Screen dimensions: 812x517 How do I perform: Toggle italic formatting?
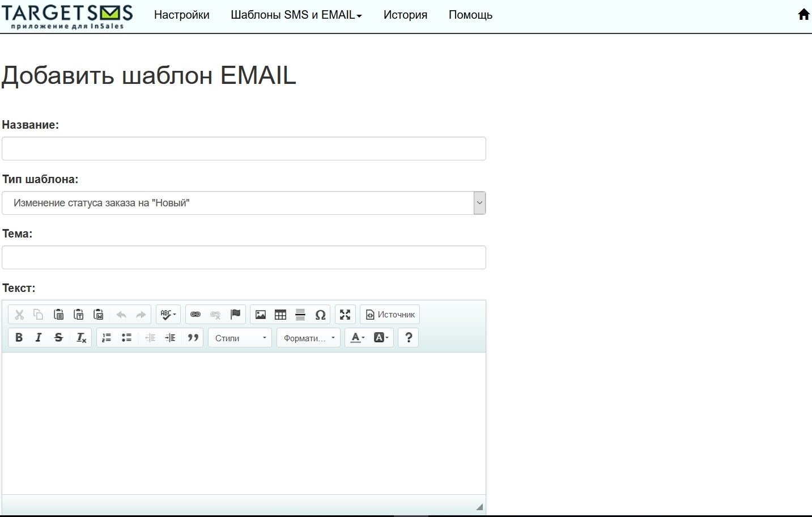pyautogui.click(x=39, y=338)
